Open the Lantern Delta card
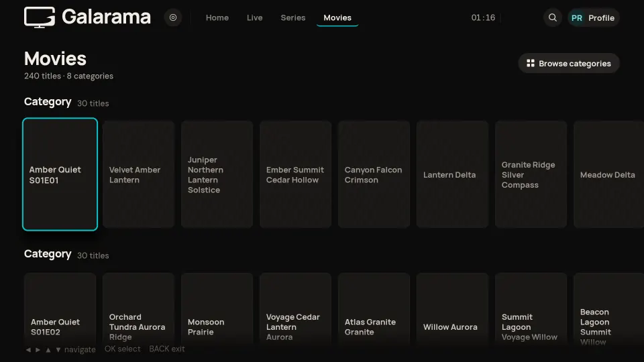The image size is (644, 362). pos(452,174)
